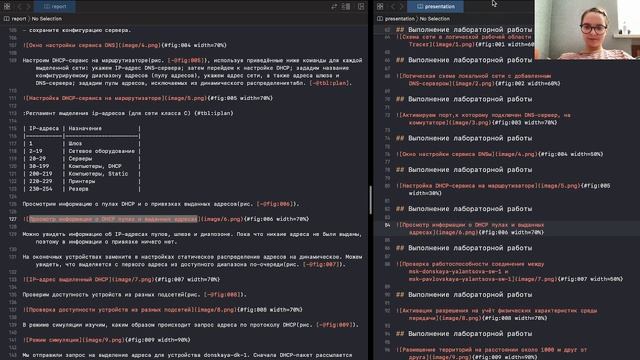The height and width of the screenshot is (360, 640).
Task: Click the 'Сетевое оборудование' table cell
Action: point(102,151)
